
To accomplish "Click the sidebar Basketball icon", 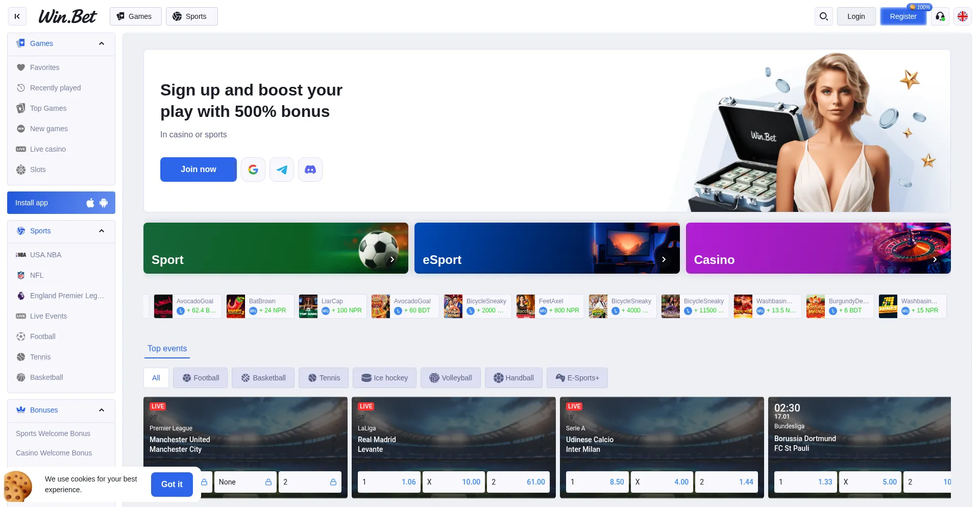I will [21, 377].
